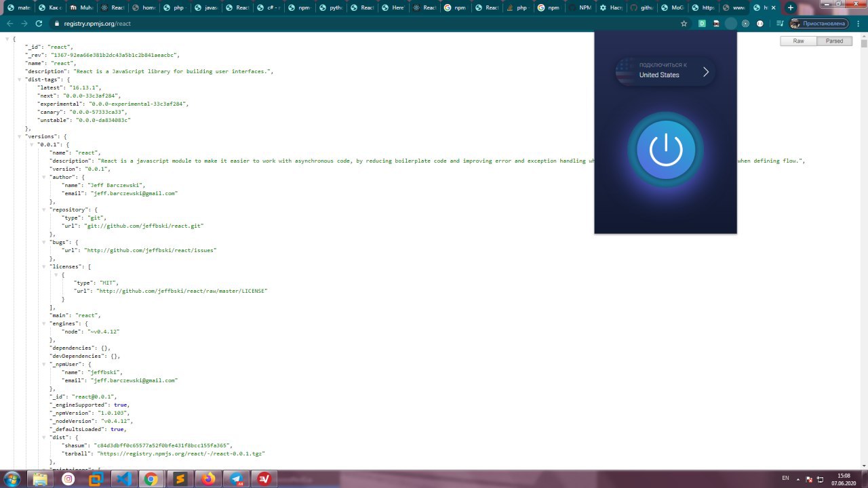Click the tarball URL react-0.0.1.tgz
The image size is (868, 488).
(x=181, y=453)
